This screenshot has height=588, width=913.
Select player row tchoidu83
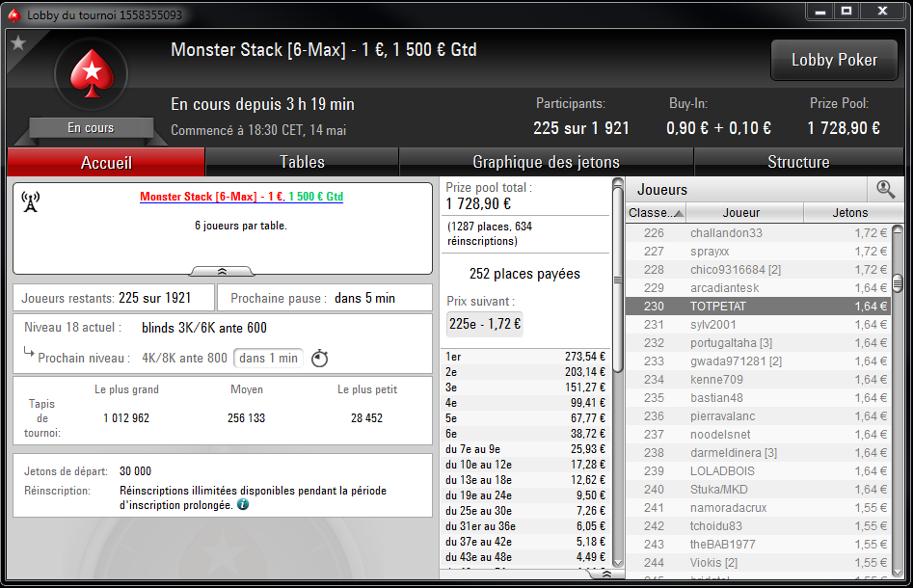[x=758, y=526]
